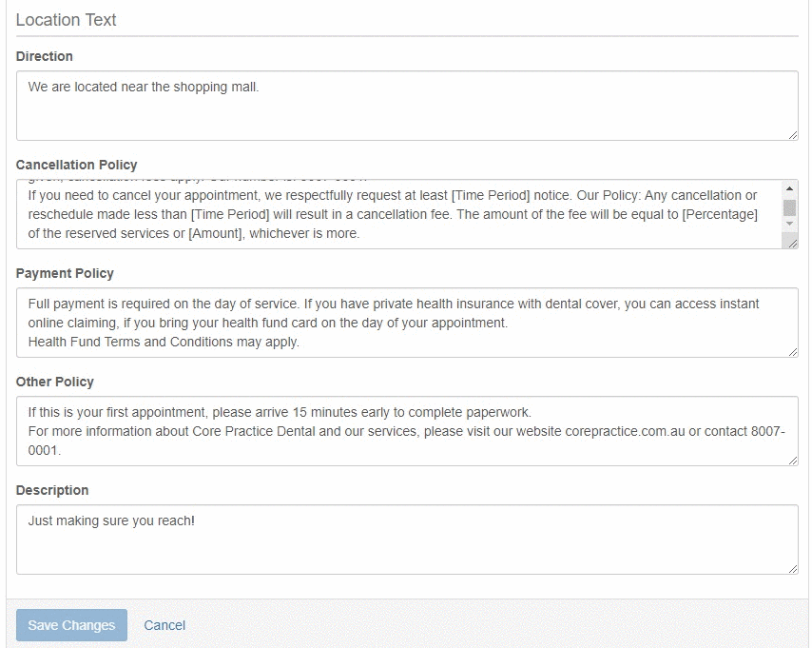Click the Other Policy resize grip
Screen dimensions: 812x648
793,460
